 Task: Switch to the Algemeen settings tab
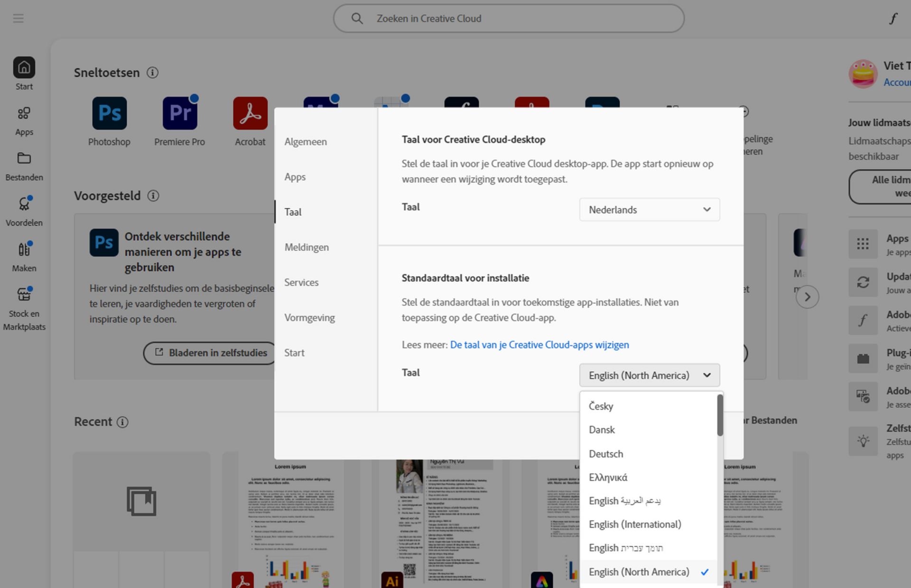(306, 142)
